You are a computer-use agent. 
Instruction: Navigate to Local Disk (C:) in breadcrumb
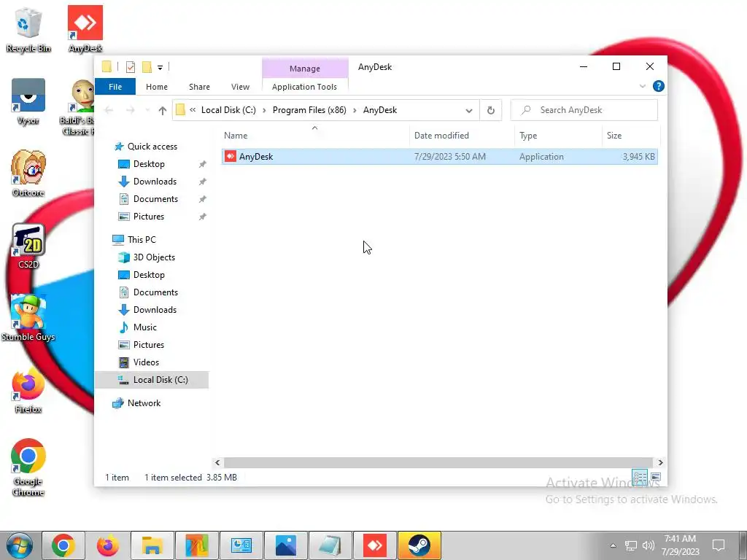pyautogui.click(x=228, y=110)
